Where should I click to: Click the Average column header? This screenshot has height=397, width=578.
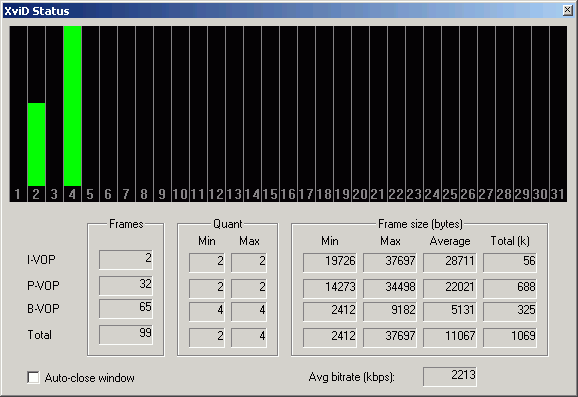(x=450, y=241)
